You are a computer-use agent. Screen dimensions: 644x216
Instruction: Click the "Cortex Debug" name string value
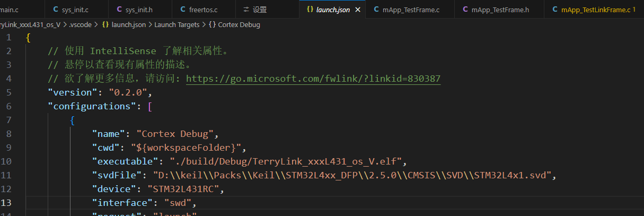click(x=175, y=134)
